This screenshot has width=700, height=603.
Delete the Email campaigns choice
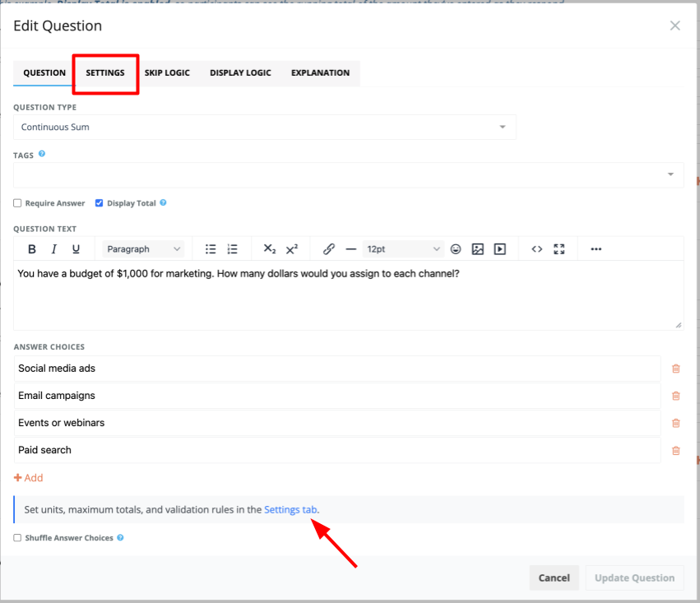click(x=676, y=396)
